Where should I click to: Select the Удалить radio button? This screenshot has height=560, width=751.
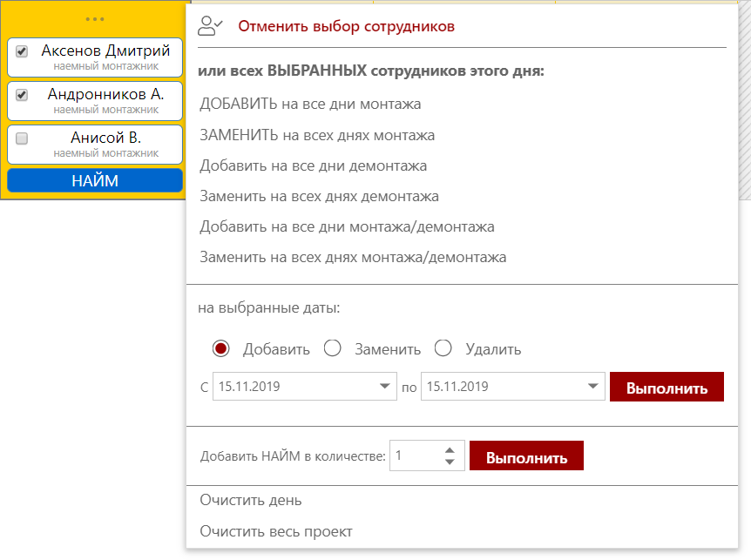click(443, 349)
